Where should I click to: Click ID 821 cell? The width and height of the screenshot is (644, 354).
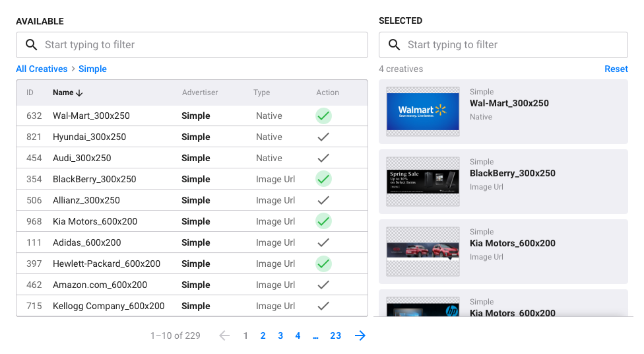click(x=34, y=137)
